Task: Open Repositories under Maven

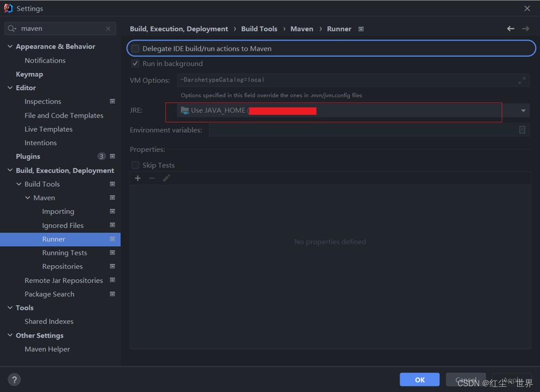Action: click(62, 267)
